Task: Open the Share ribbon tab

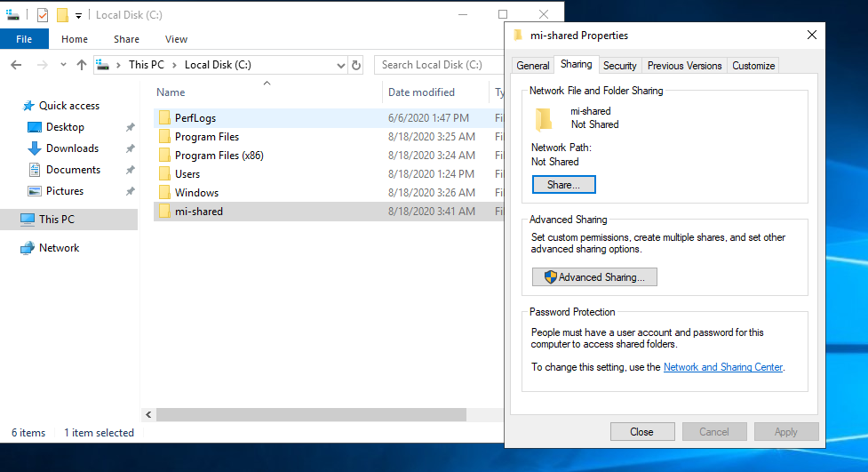Action: [x=126, y=39]
